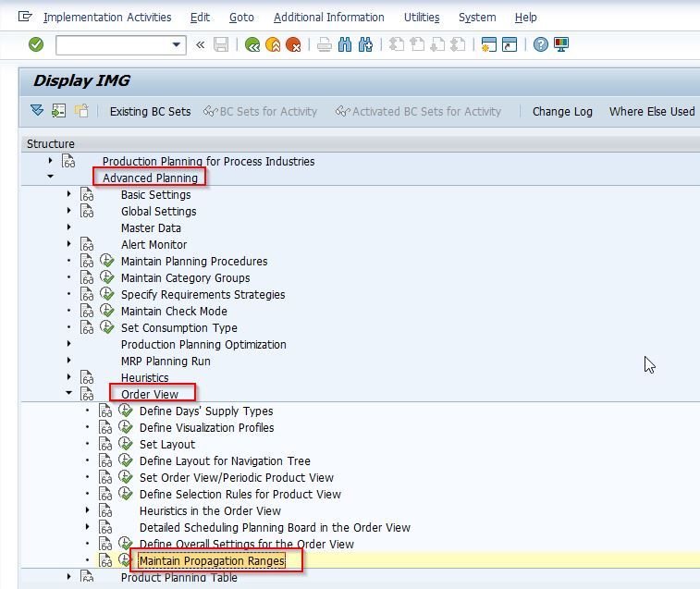The height and width of the screenshot is (589, 700).
Task: Open documentation icon for Maintain Planning Procedures
Action: pos(87,261)
